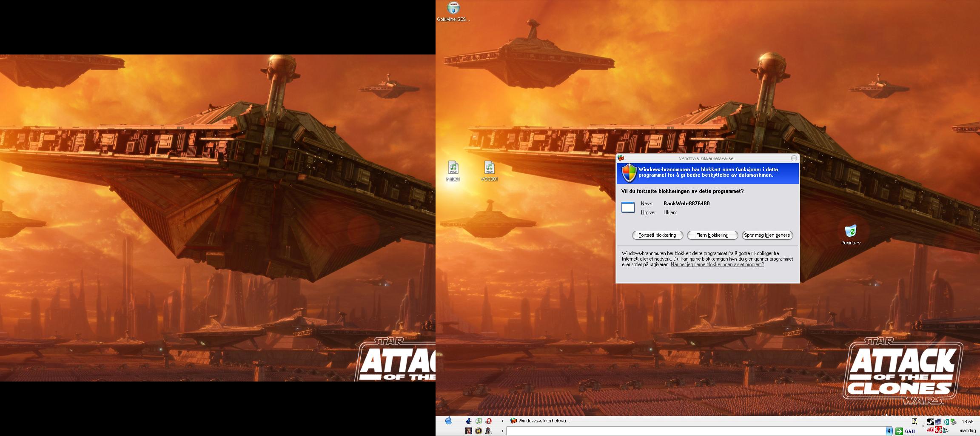
Task: Expand the lower quick launch overflow arrow
Action: (x=503, y=431)
